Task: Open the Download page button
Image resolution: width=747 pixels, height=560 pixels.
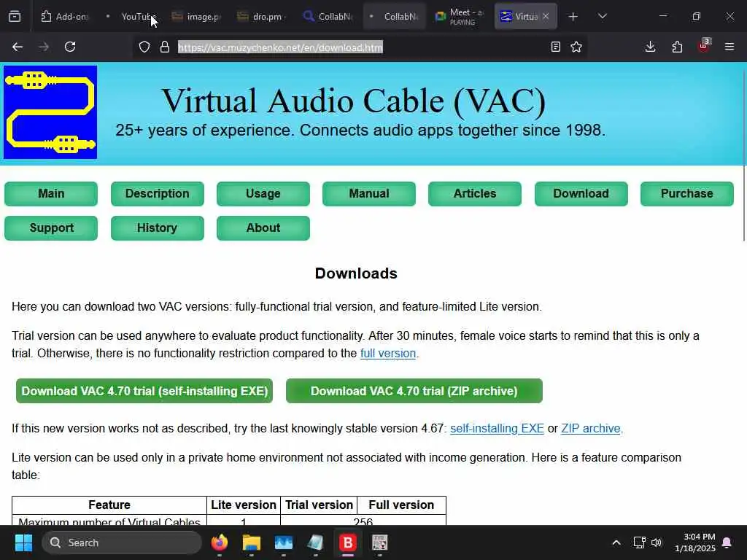Action: tap(581, 193)
